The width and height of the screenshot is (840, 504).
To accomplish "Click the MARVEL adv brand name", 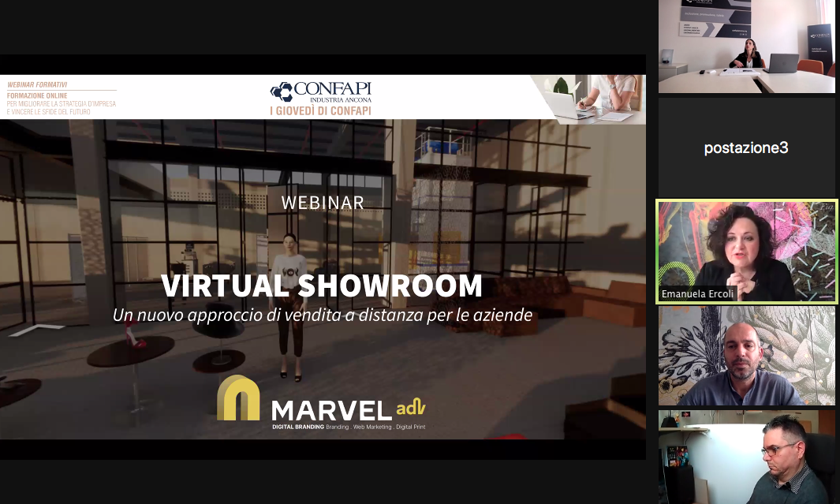I will (x=348, y=409).
